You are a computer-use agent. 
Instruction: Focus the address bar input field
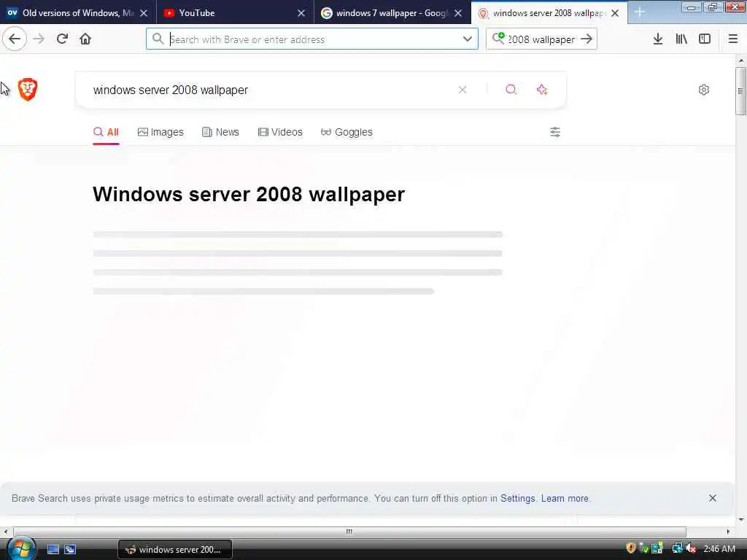point(312,39)
